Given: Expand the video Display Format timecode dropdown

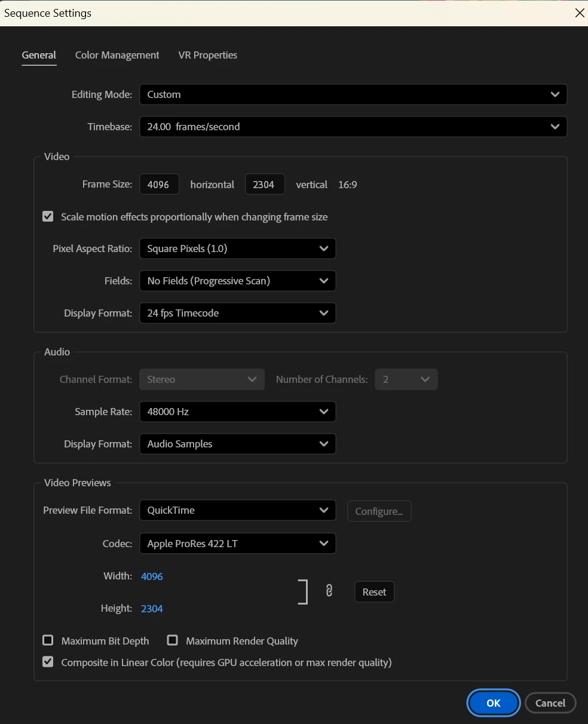Looking at the screenshot, I should click(237, 313).
